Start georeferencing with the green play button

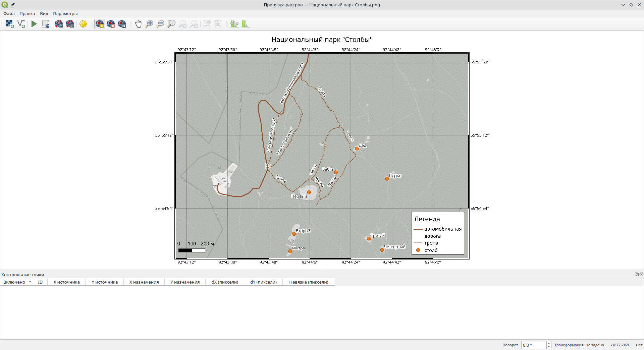34,24
